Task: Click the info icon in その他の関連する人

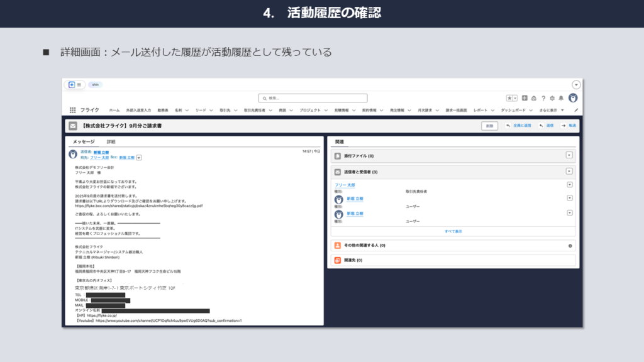Action: (570, 246)
